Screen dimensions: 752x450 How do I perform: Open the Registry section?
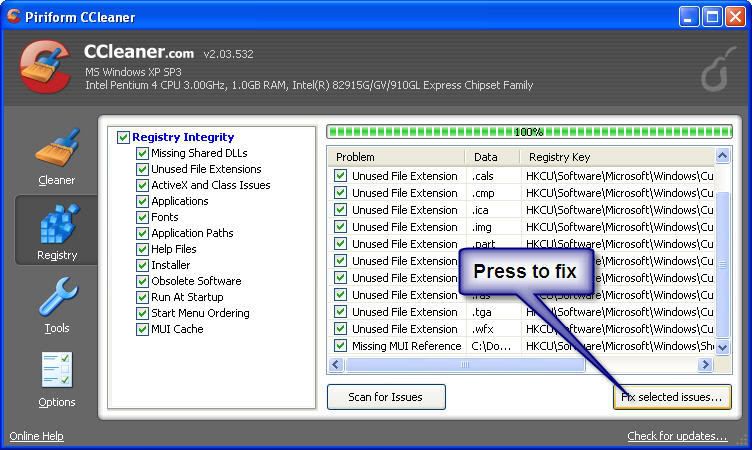click(57, 230)
